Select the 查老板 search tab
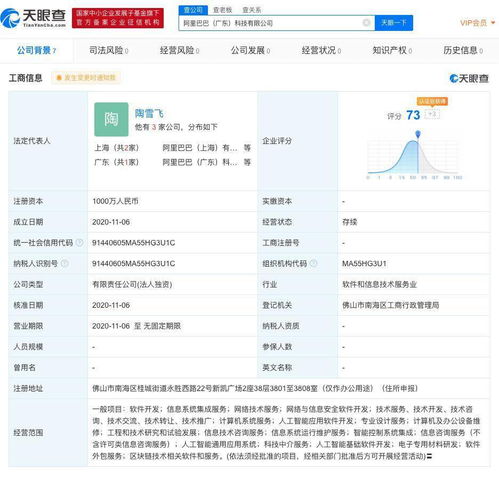This screenshot has width=499, height=479. point(222,10)
